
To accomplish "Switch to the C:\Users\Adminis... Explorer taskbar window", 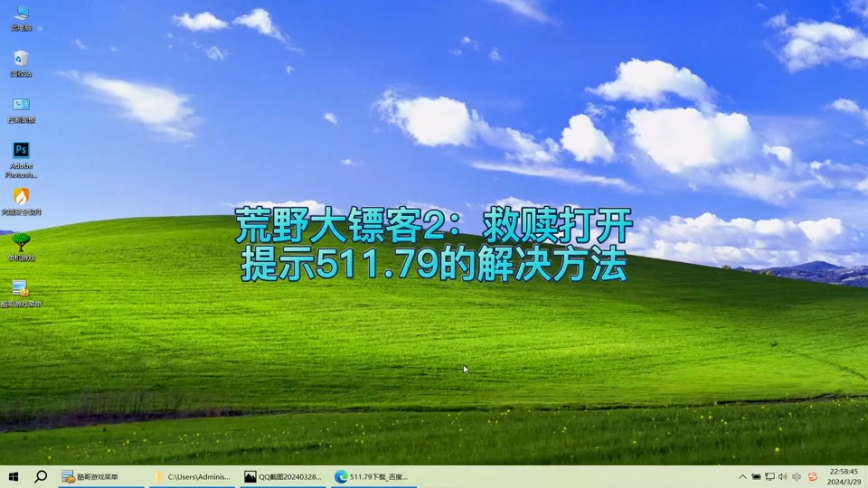I will [193, 476].
